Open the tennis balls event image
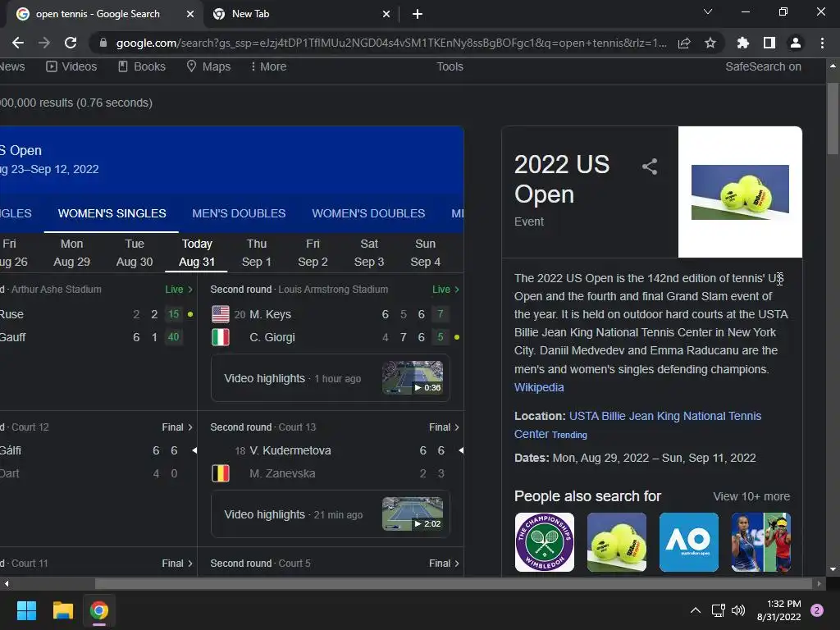 740,192
